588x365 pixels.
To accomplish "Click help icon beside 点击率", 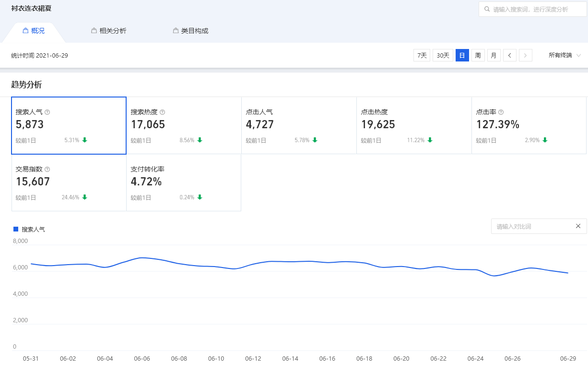I will [501, 112].
